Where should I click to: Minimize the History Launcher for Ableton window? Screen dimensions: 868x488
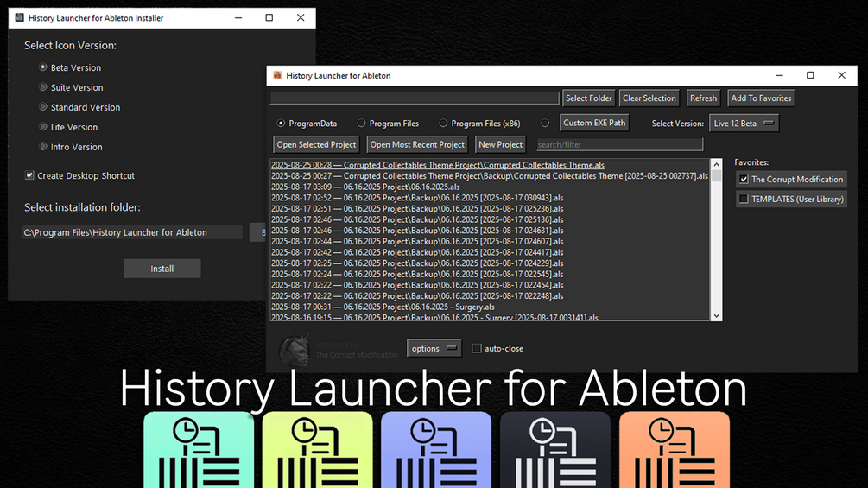pyautogui.click(x=779, y=75)
